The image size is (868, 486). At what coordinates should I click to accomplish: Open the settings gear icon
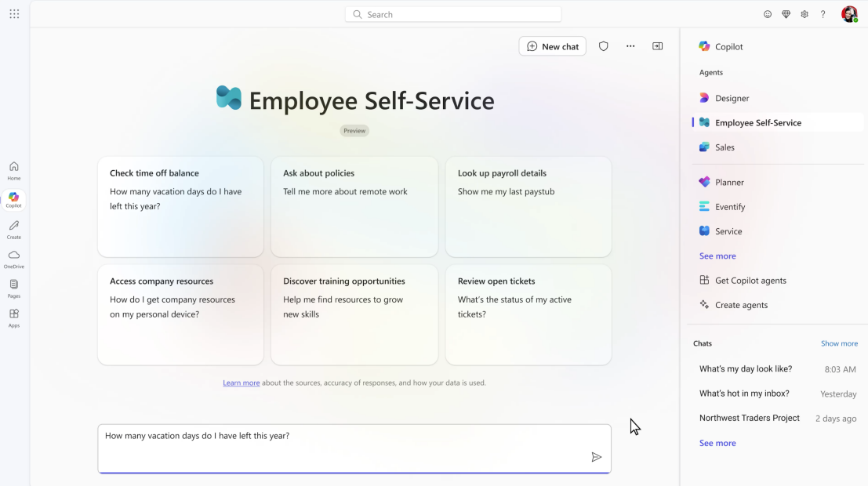click(x=804, y=14)
